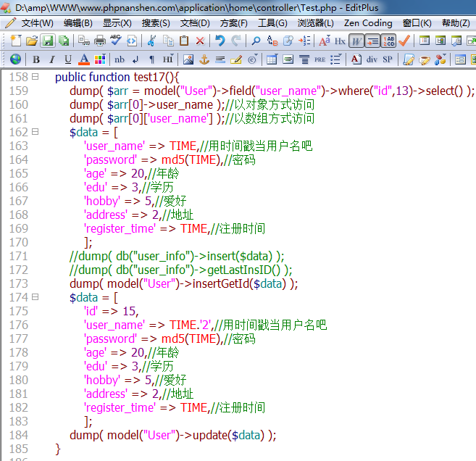This screenshot has width=476, height=461.
Task: Insert horizontal rule icon
Action: [220, 59]
